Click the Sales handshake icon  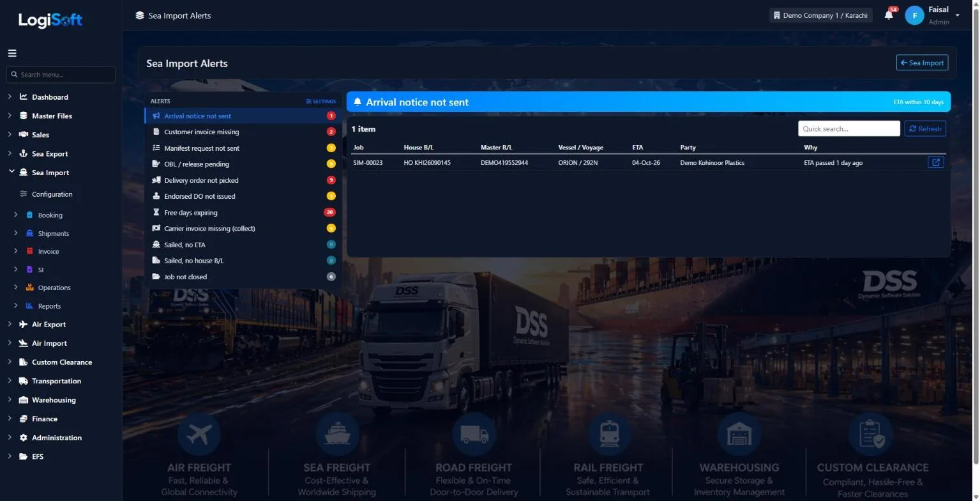24,135
